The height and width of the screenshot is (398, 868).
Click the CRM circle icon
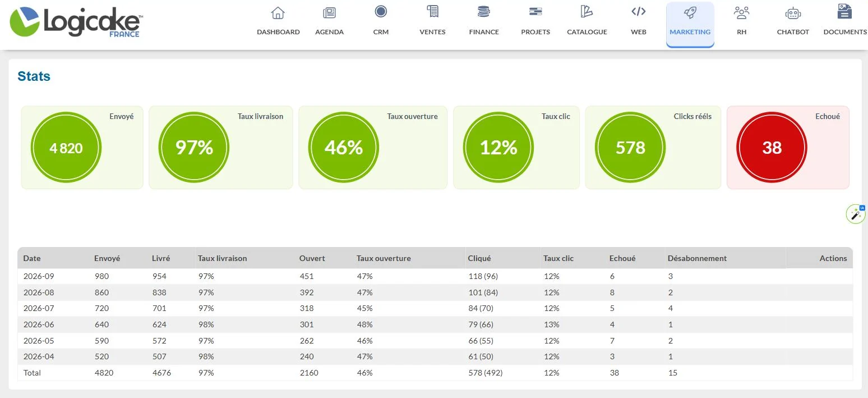pos(381,11)
